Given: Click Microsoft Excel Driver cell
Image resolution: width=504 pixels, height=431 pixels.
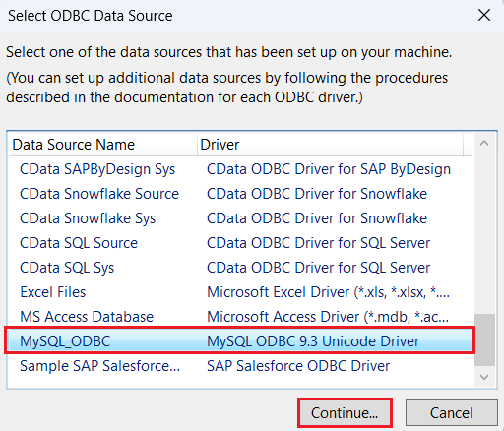Looking at the screenshot, I should (x=328, y=292).
